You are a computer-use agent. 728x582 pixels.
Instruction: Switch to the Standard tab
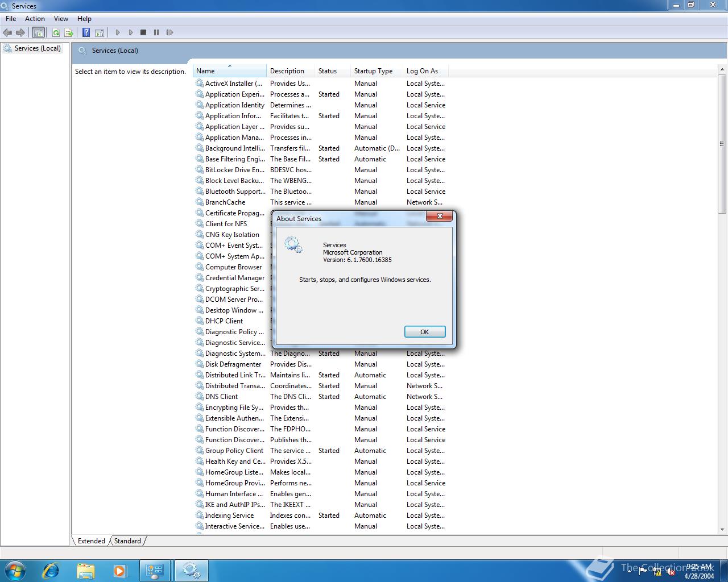tap(127, 541)
